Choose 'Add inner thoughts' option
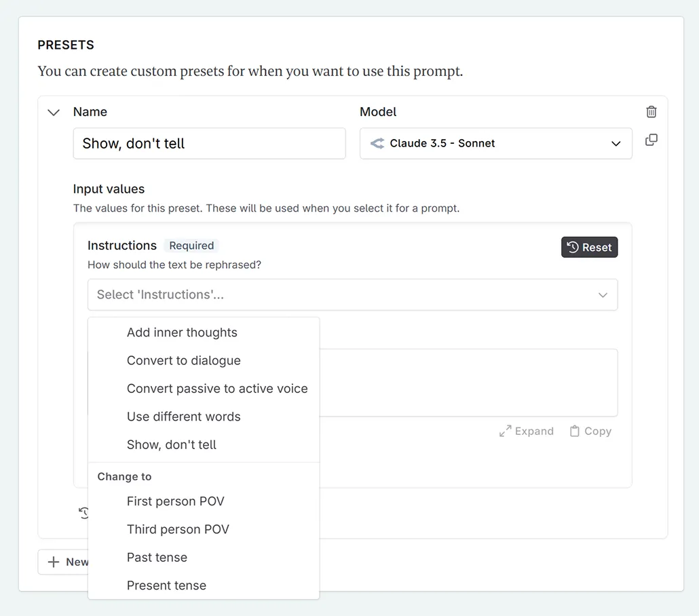The image size is (699, 616). [182, 333]
